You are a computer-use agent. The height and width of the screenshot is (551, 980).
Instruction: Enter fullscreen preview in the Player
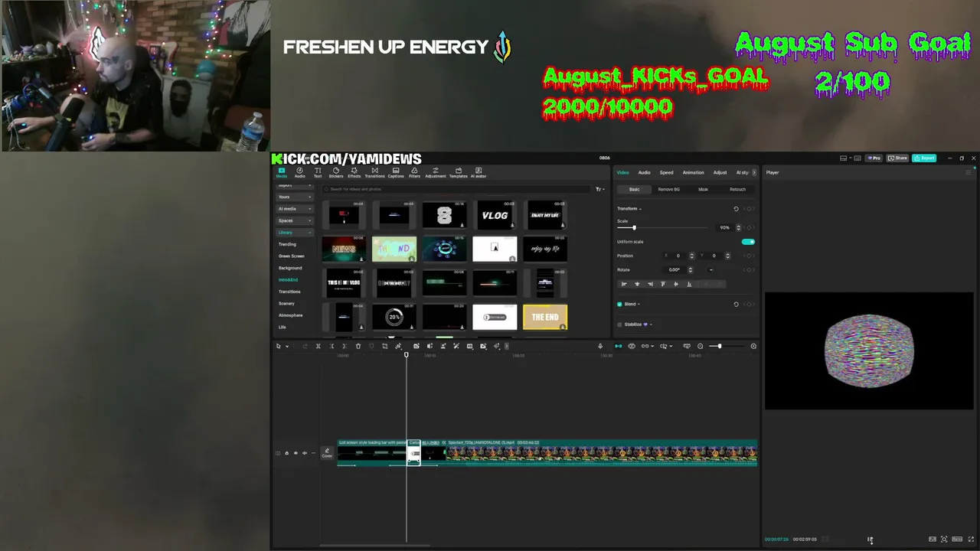point(971,540)
